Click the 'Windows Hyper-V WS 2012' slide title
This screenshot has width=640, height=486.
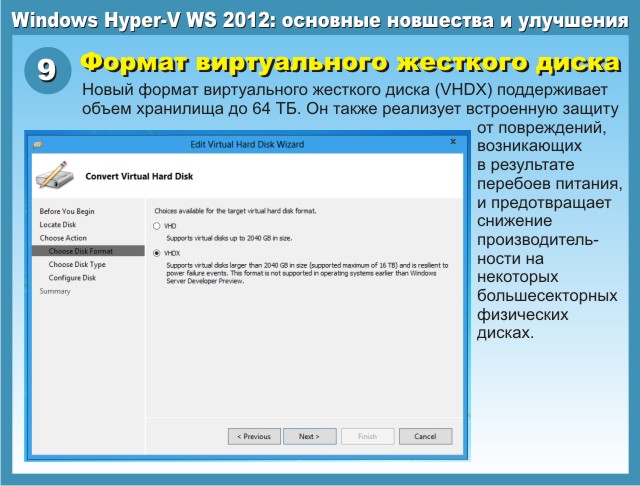(x=320, y=20)
